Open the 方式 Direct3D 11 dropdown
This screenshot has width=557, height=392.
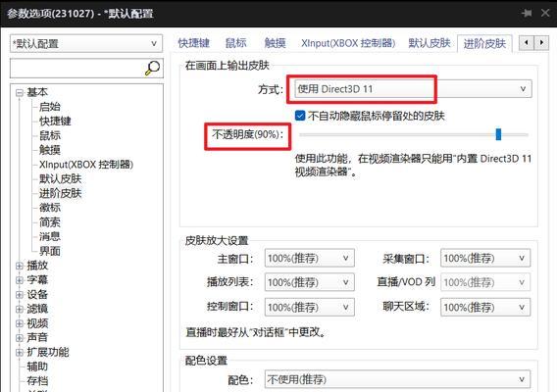(x=413, y=89)
